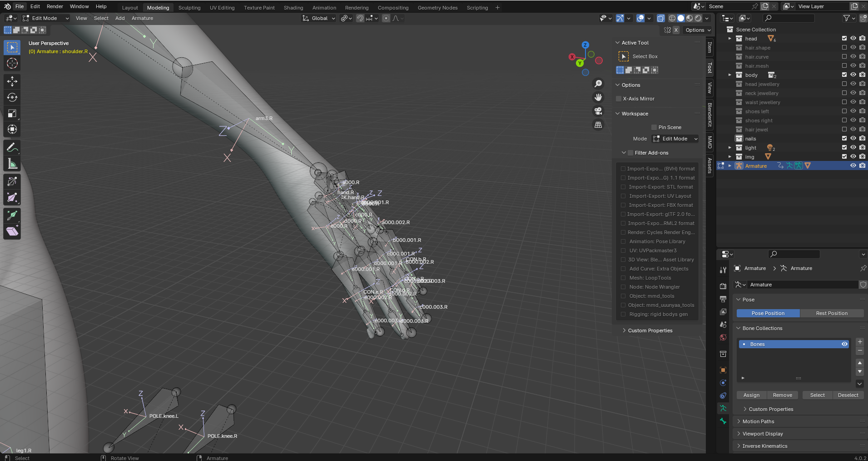Image resolution: width=868 pixels, height=461 pixels.
Task: Activate the Scale tool
Action: pos(12,113)
